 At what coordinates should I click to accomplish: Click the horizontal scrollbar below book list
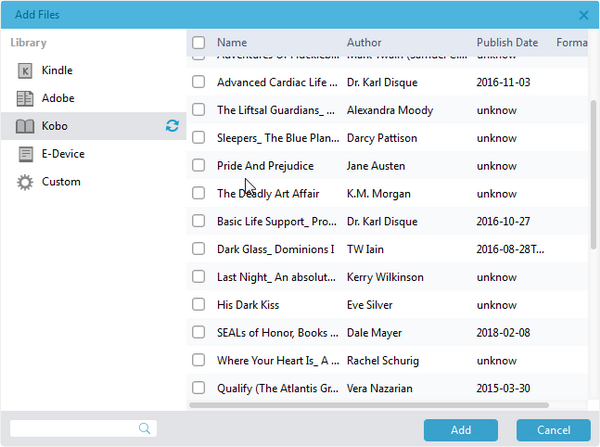coord(370,405)
